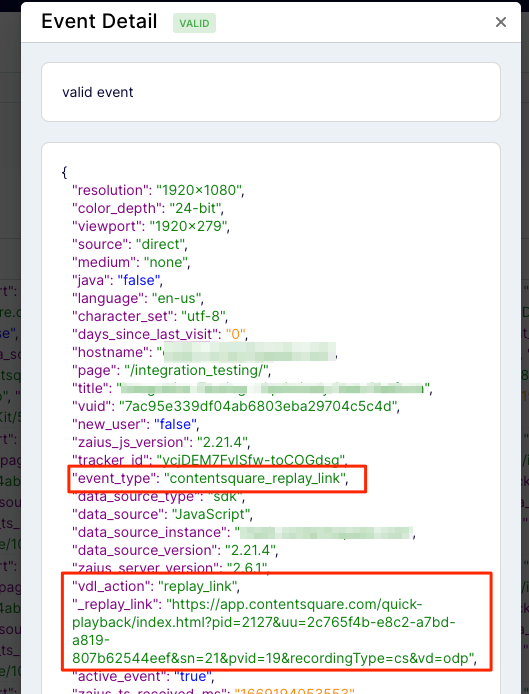Select the "vdl_action": "replay_link" line
Screen dimensions: 529x694
pyautogui.click(x=156, y=586)
